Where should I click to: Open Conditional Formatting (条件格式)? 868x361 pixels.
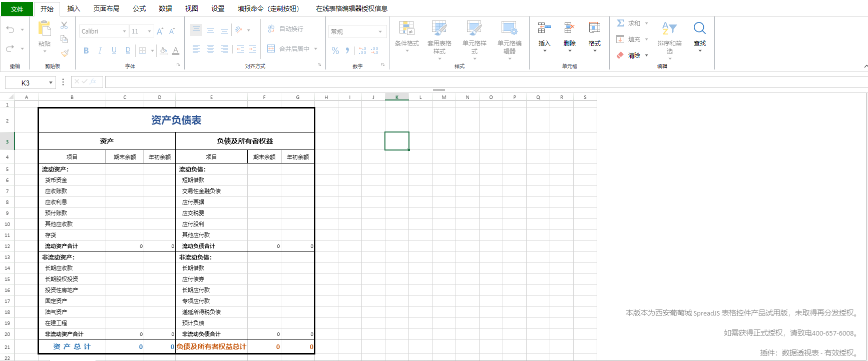tap(406, 36)
